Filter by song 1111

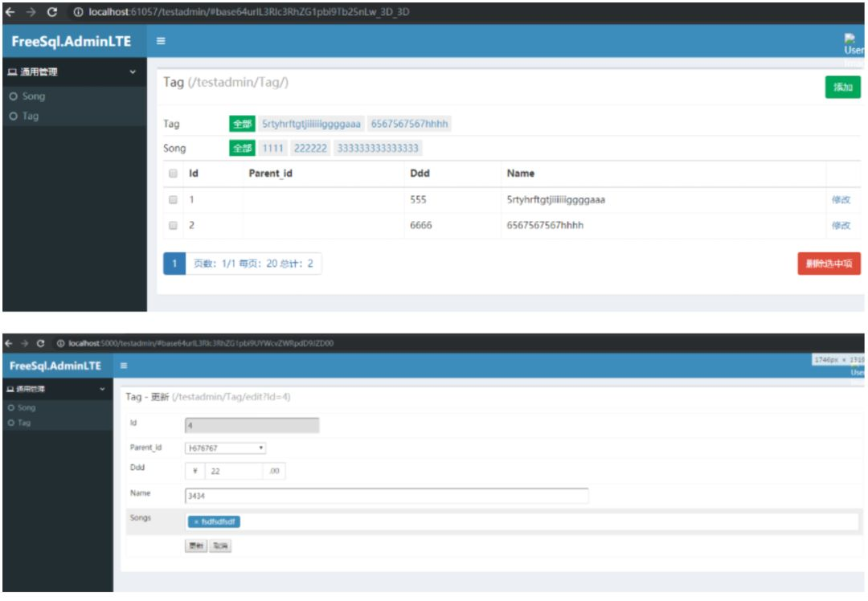[272, 148]
